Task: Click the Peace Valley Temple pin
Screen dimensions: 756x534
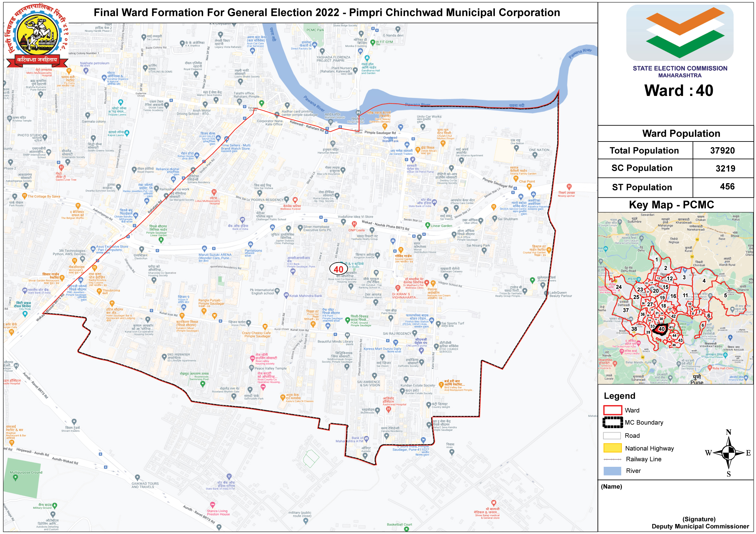Action: (251, 369)
